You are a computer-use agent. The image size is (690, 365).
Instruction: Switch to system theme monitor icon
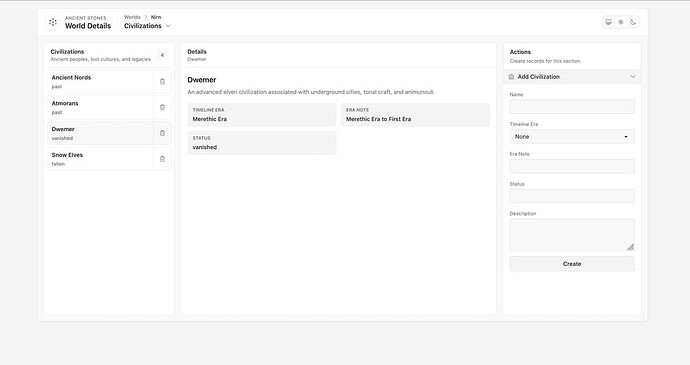coord(609,22)
